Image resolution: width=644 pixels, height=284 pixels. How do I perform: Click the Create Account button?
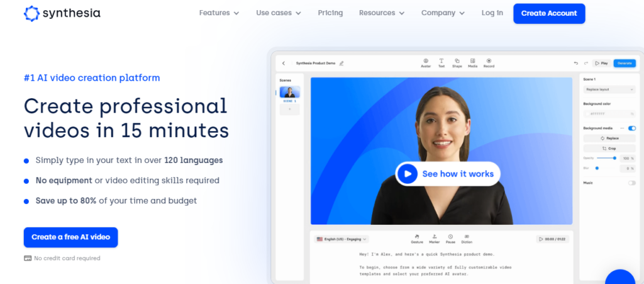[549, 14]
